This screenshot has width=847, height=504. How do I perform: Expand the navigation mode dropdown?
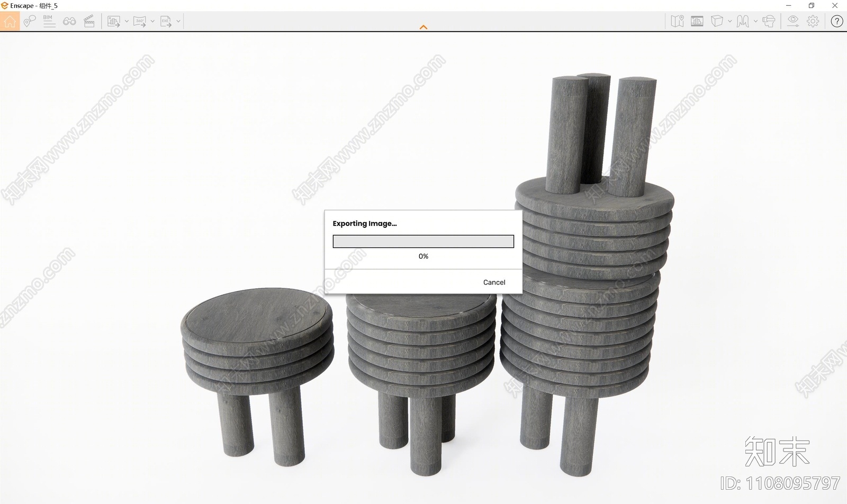[x=755, y=22]
